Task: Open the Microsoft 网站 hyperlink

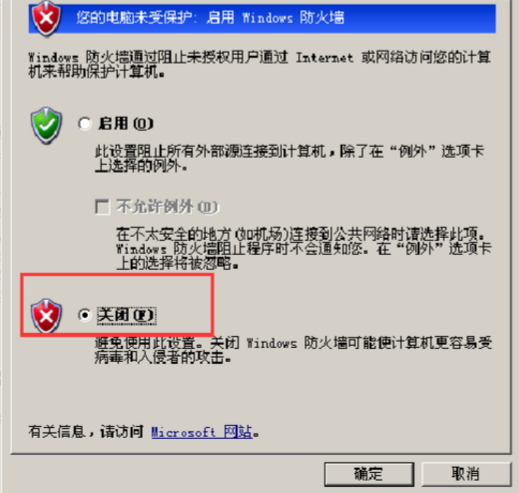Action: (202, 432)
